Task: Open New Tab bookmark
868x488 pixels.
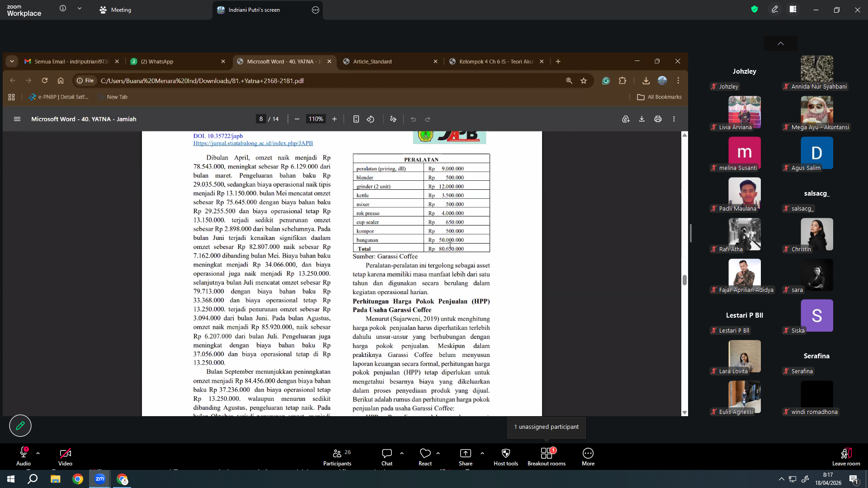Action: pos(113,97)
